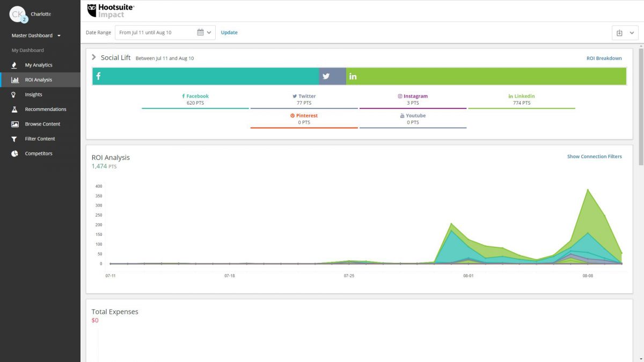
Task: Click the $0 total expenses value
Action: [95, 320]
